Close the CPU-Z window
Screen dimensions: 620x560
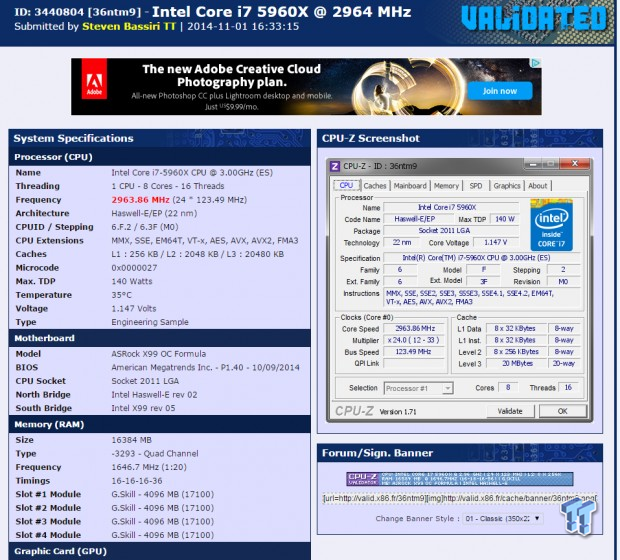(x=575, y=163)
